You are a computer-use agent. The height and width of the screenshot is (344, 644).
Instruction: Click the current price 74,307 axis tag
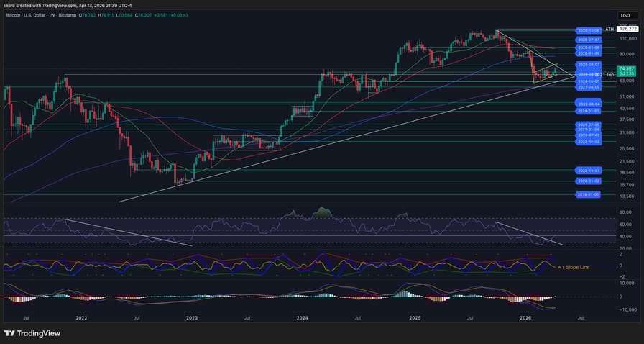point(627,70)
